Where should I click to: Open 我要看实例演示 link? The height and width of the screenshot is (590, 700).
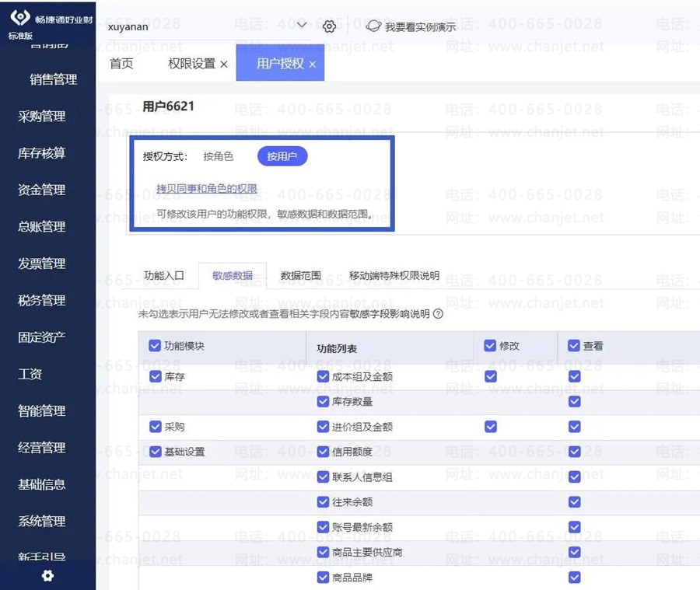point(420,27)
